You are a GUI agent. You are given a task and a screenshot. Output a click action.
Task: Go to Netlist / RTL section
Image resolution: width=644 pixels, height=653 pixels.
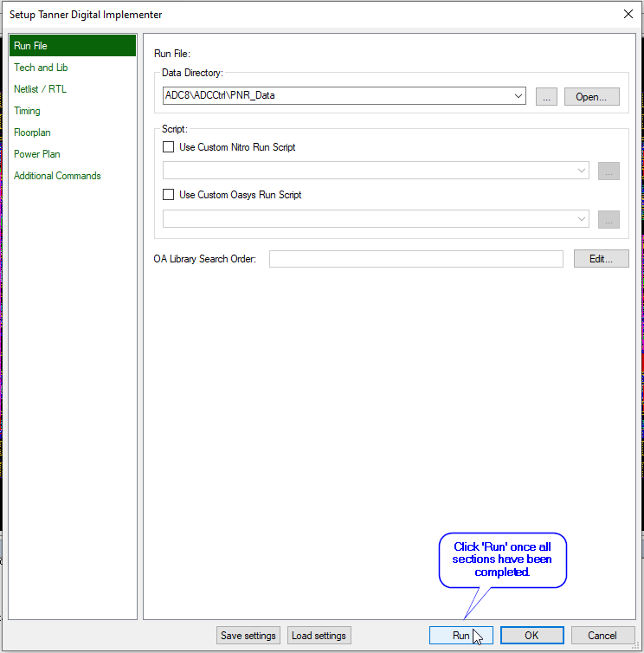tap(40, 89)
